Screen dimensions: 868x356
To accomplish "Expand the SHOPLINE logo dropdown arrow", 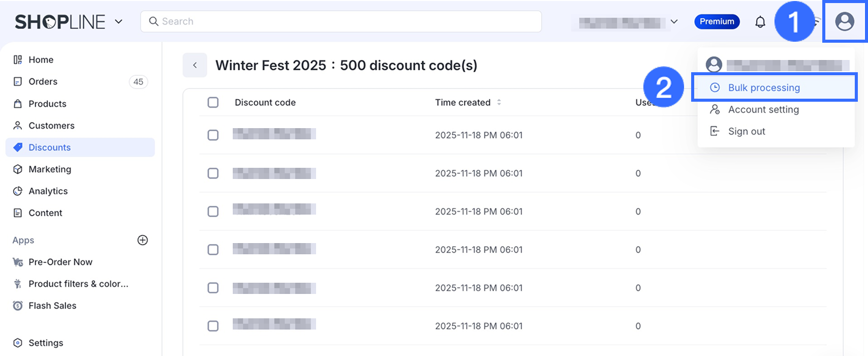I will pos(118,21).
